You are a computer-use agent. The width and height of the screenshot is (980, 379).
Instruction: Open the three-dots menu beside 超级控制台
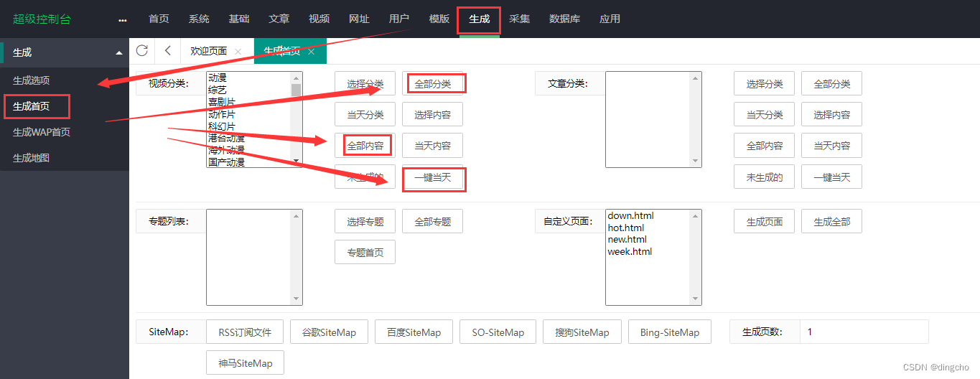coord(122,19)
